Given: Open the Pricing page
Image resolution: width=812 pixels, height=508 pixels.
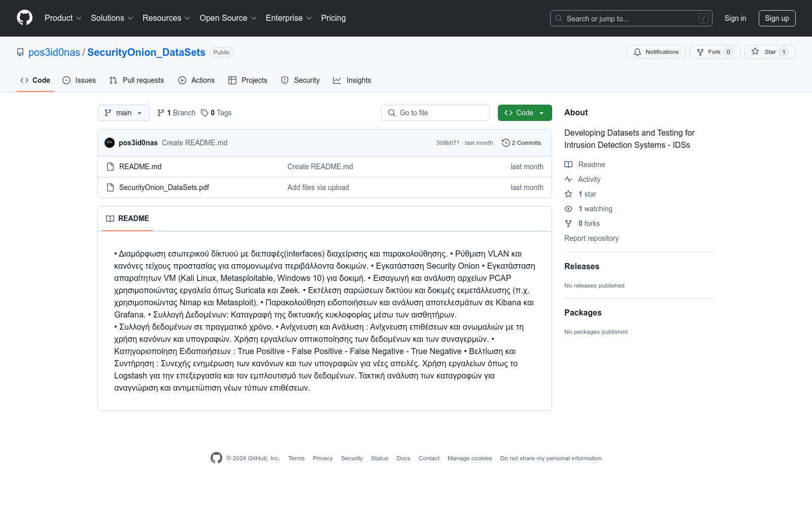Looking at the screenshot, I should tap(333, 18).
